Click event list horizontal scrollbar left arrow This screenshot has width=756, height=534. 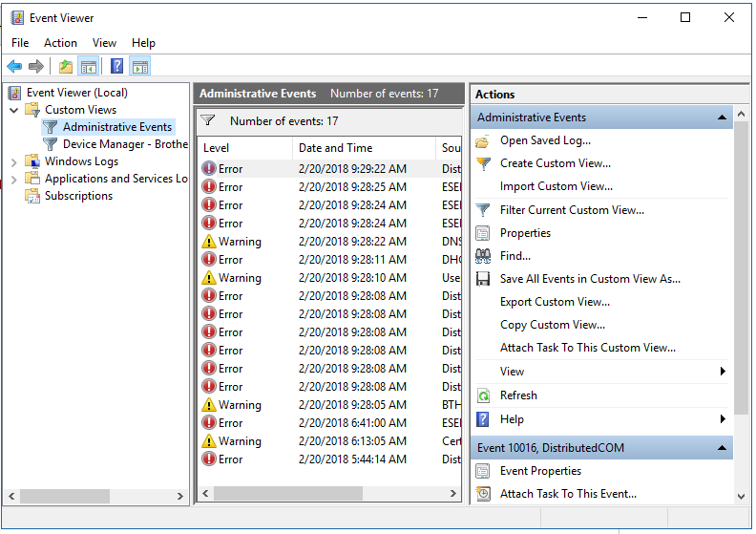[205, 494]
